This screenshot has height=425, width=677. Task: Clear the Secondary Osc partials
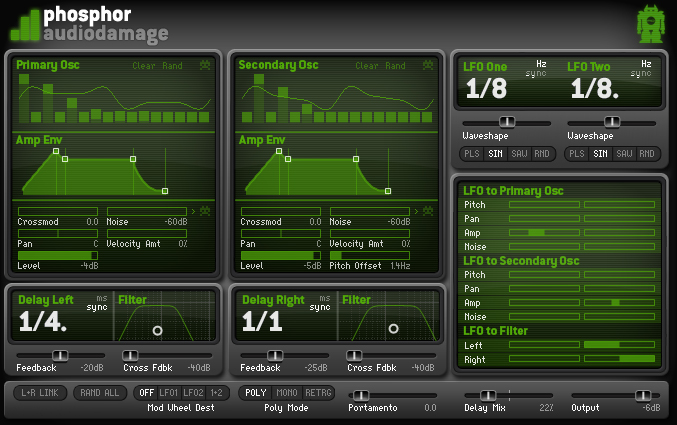tap(367, 66)
